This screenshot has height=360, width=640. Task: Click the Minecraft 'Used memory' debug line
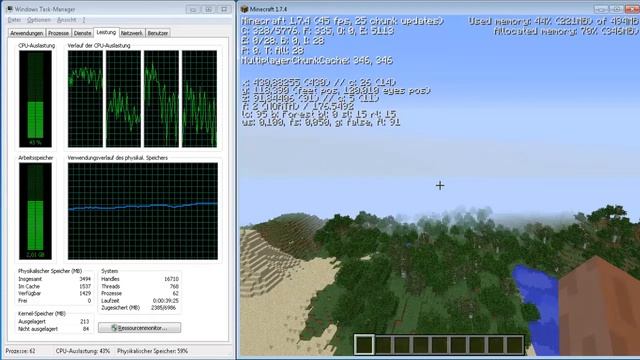click(553, 22)
